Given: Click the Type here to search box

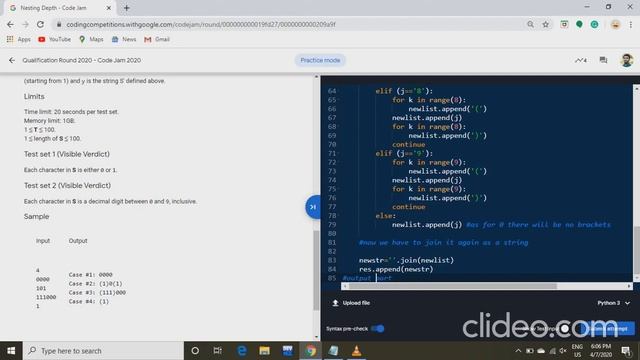Looking at the screenshot, I should (x=104, y=351).
